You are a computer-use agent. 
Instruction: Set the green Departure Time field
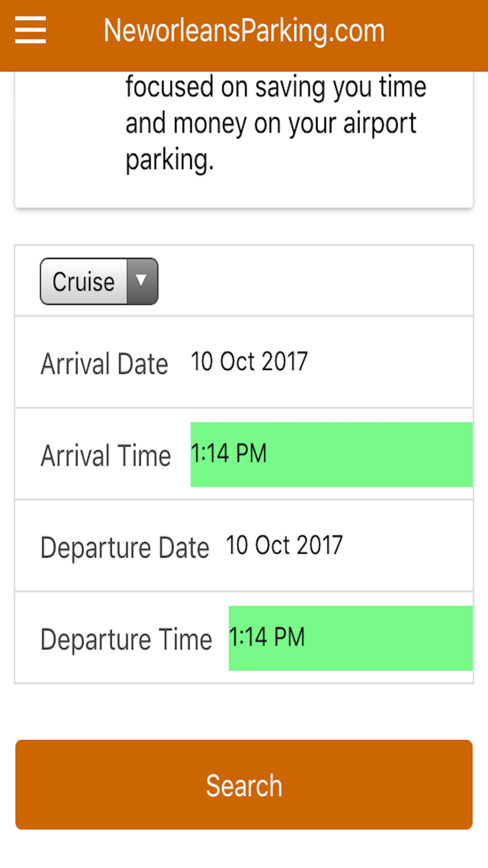350,638
